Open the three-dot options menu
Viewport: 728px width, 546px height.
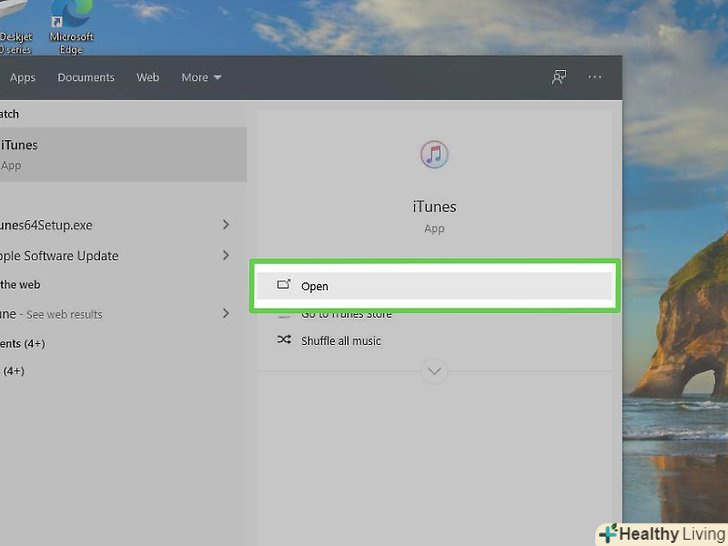tap(595, 77)
